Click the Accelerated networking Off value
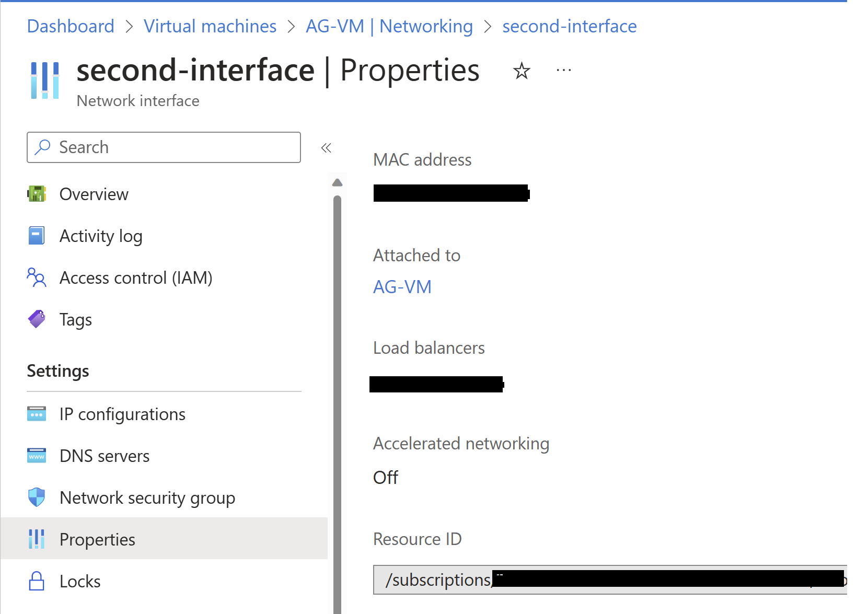The image size is (868, 614). pos(386,477)
